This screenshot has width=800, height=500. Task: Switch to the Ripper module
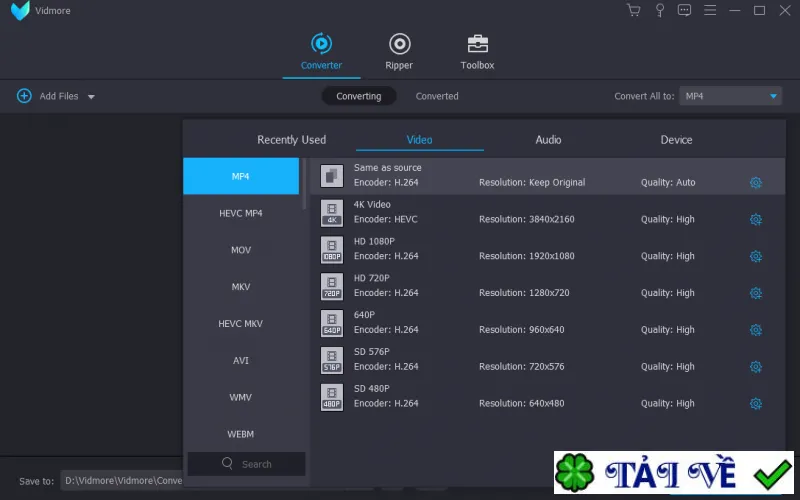399,52
